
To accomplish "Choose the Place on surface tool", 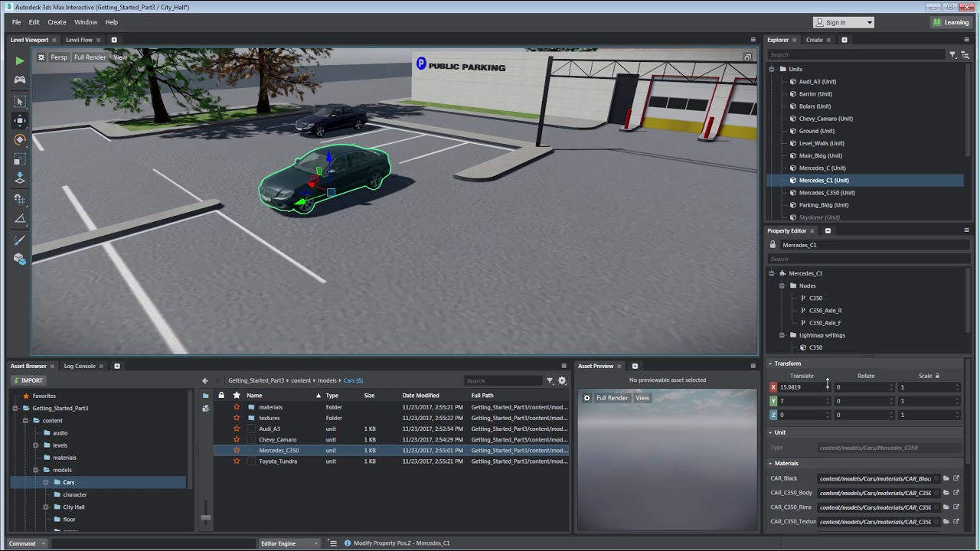I will tap(20, 178).
